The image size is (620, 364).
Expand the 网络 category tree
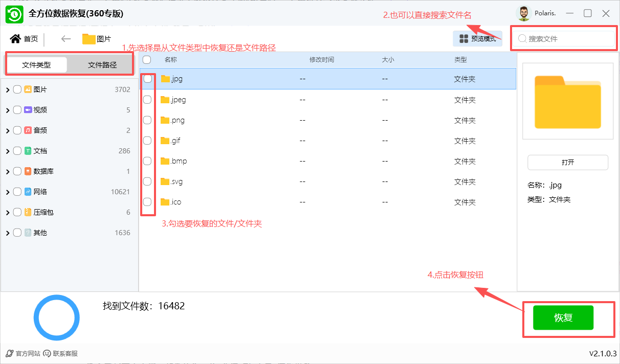(7, 191)
